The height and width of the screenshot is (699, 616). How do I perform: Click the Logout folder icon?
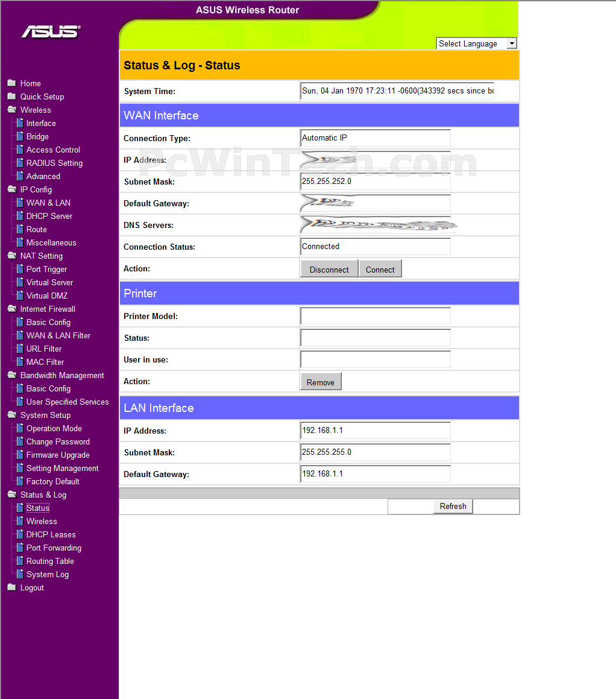point(12,587)
